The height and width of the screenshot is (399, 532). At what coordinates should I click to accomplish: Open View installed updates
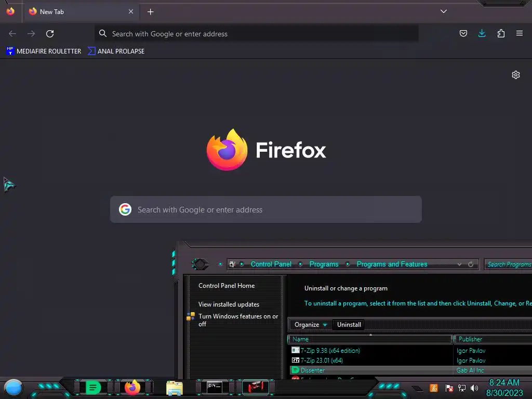click(x=229, y=304)
